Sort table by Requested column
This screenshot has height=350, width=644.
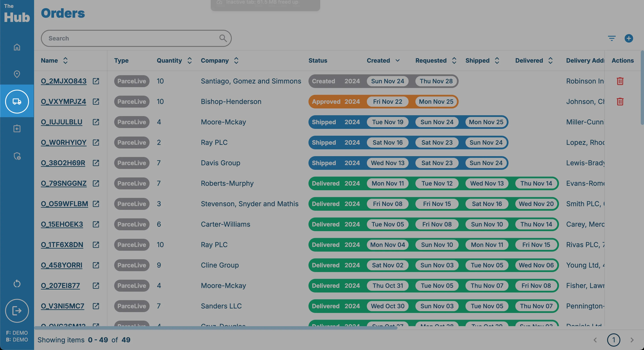coord(454,60)
